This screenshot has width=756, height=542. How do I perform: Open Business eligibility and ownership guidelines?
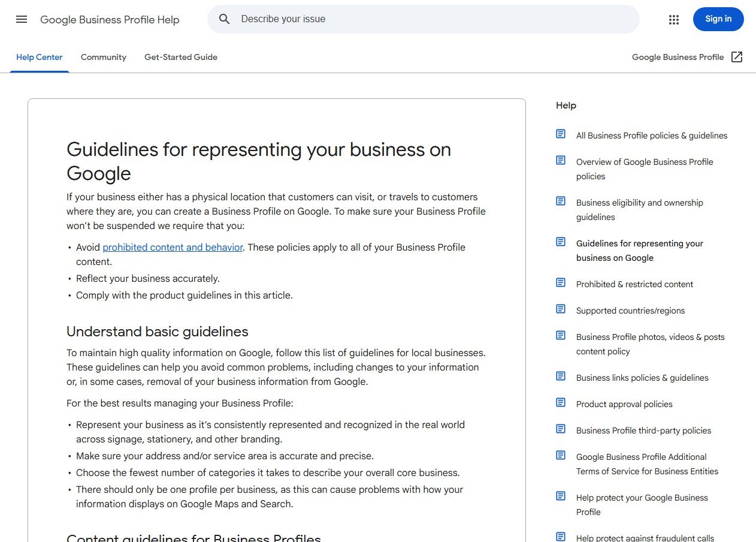click(x=640, y=210)
